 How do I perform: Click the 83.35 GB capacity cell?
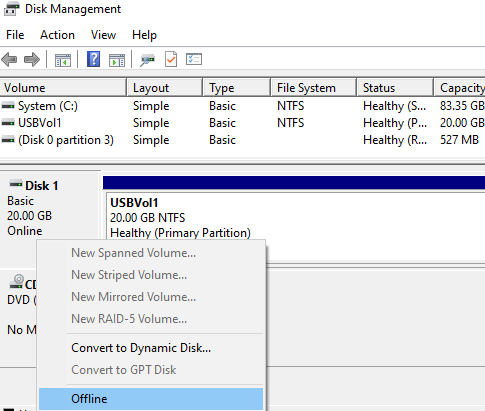coord(462,106)
